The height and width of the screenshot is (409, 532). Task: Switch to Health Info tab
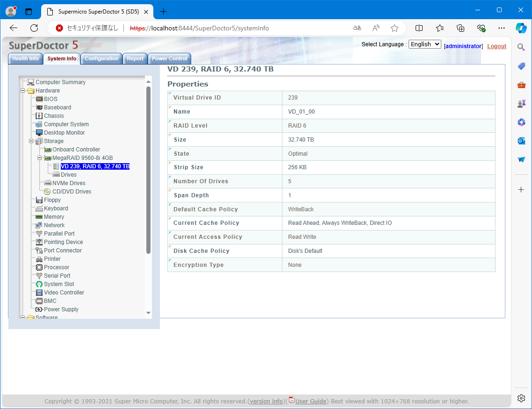tap(25, 59)
